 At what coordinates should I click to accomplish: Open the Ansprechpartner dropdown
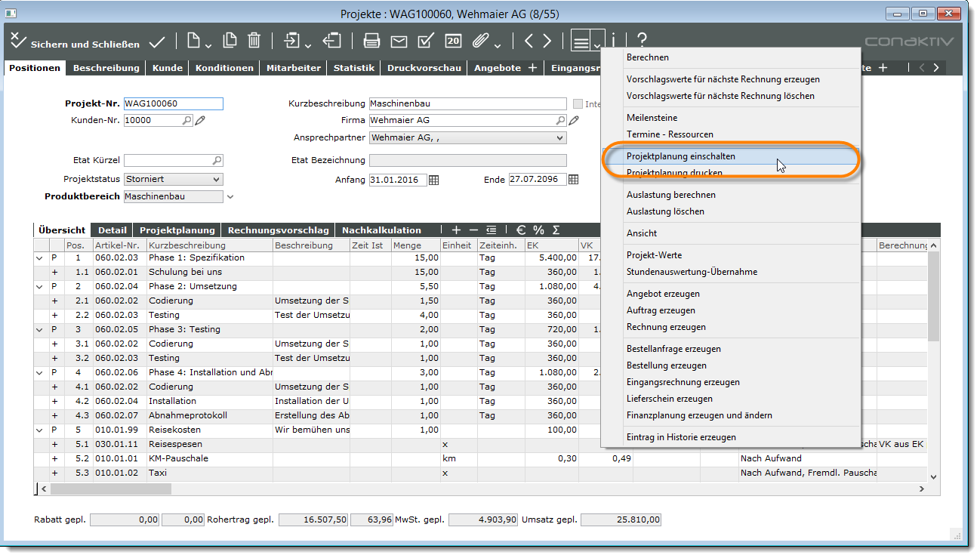point(559,138)
